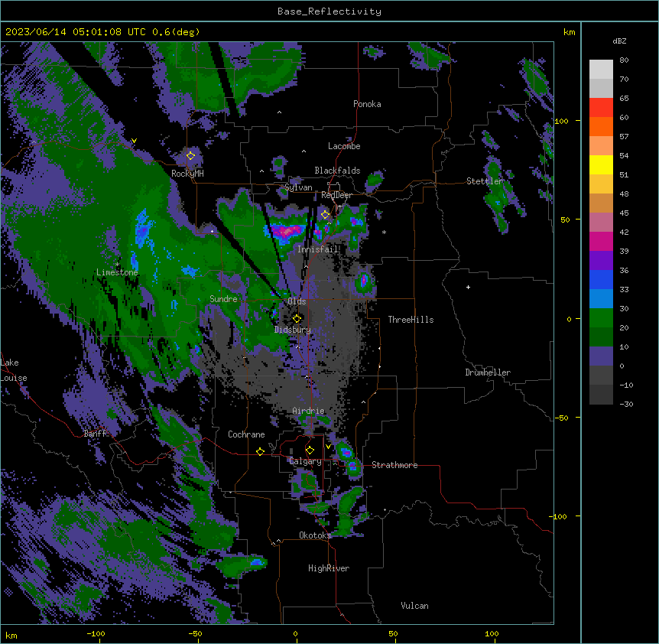
Task: Pick the dark green 10–20 dBZ legend swatch
Action: (601, 337)
